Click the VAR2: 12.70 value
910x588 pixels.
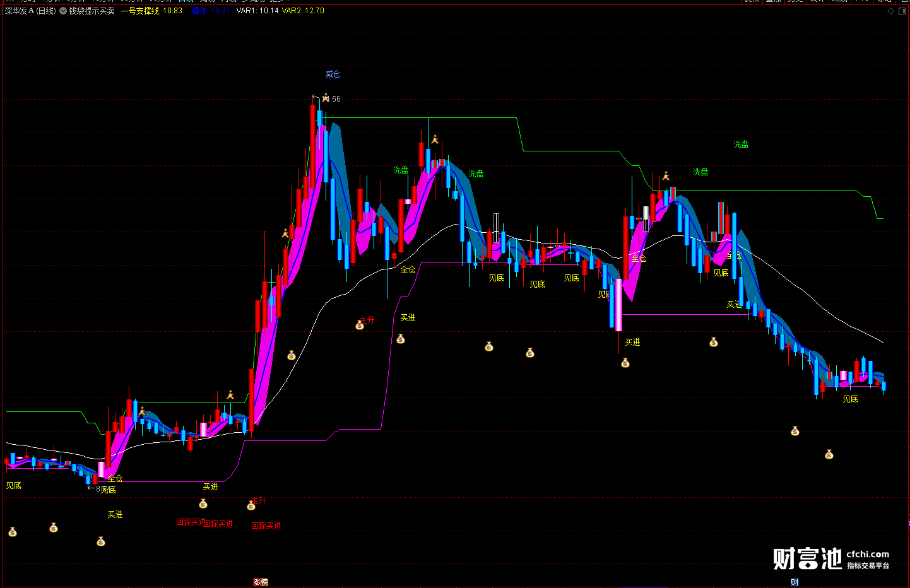click(303, 11)
